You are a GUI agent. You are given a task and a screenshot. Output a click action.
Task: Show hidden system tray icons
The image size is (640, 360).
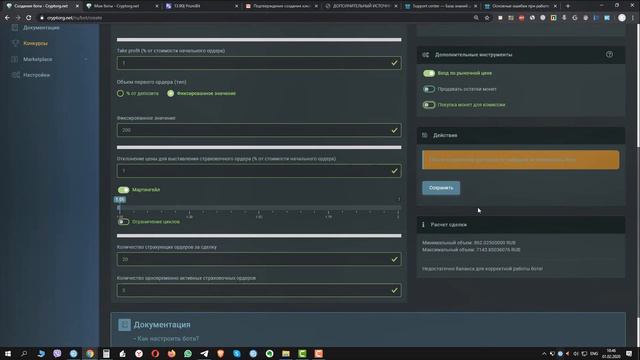(x=544, y=353)
